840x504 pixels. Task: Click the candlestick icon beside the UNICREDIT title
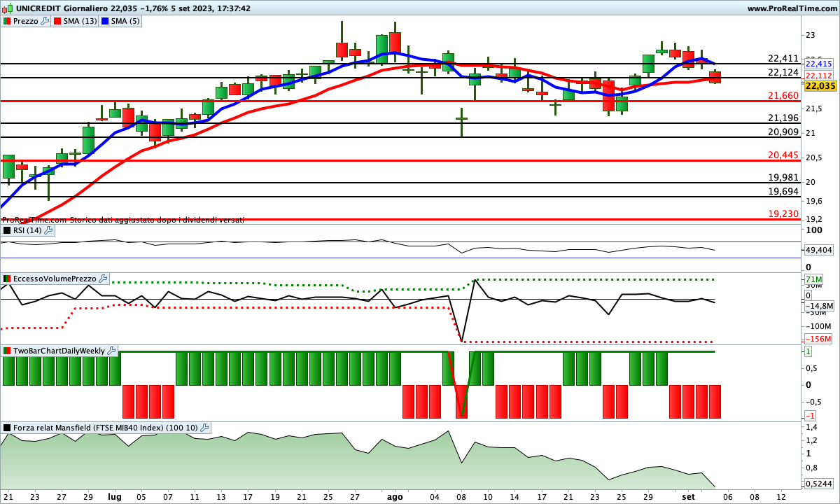click(8, 8)
